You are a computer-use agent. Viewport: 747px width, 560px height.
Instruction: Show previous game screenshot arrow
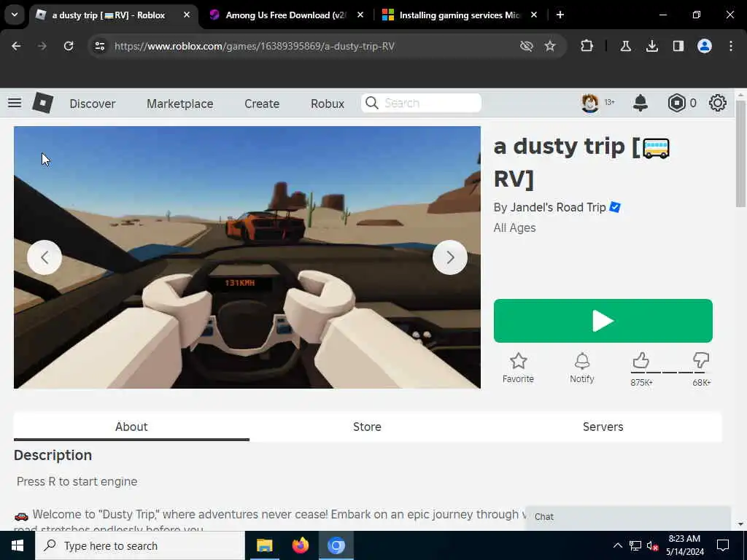pyautogui.click(x=44, y=257)
